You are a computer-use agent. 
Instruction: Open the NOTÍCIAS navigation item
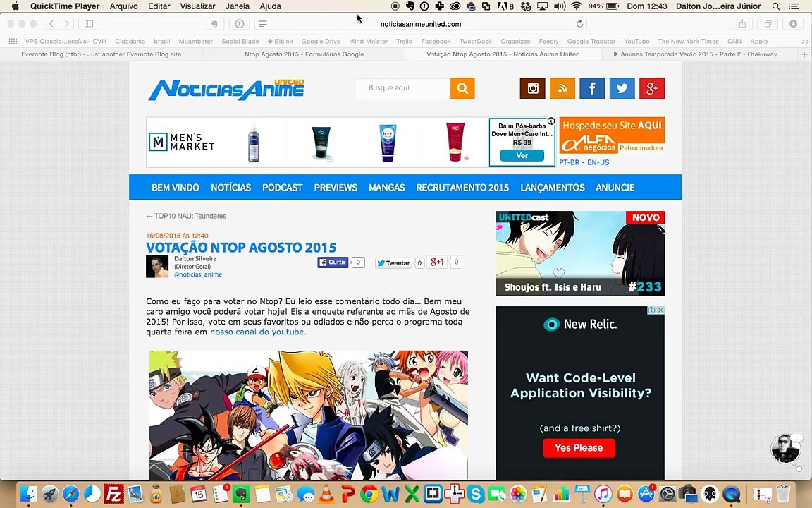click(231, 188)
